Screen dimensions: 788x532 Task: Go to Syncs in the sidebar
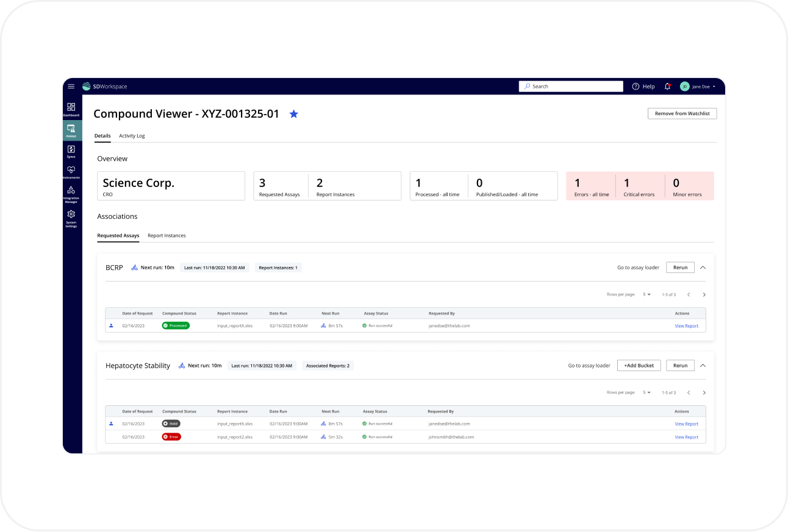coord(71,151)
